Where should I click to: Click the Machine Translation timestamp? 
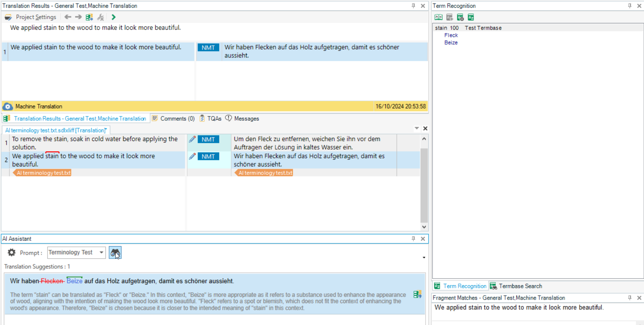[x=401, y=106]
